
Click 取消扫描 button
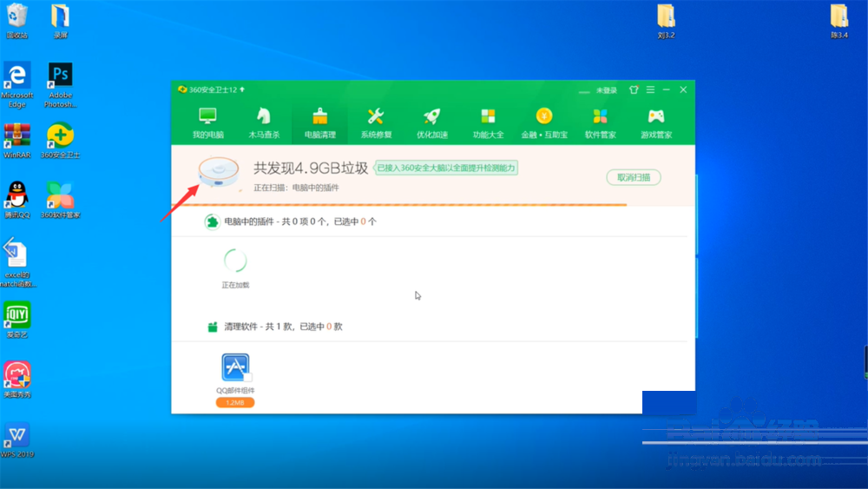point(634,177)
